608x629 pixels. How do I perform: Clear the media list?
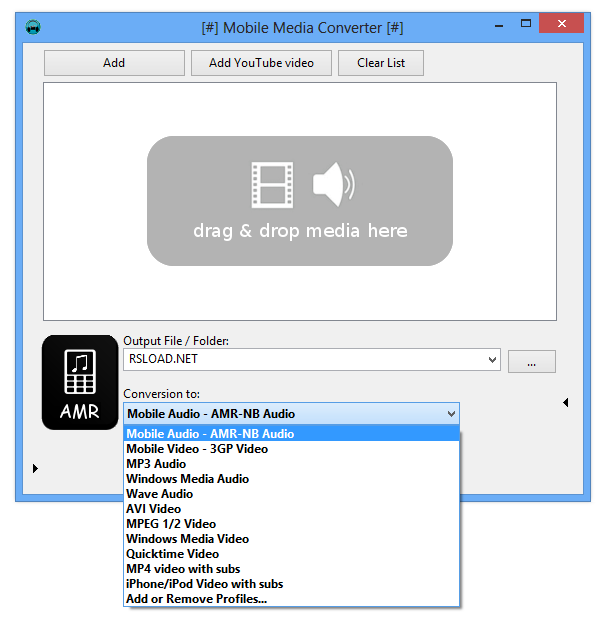[x=381, y=63]
